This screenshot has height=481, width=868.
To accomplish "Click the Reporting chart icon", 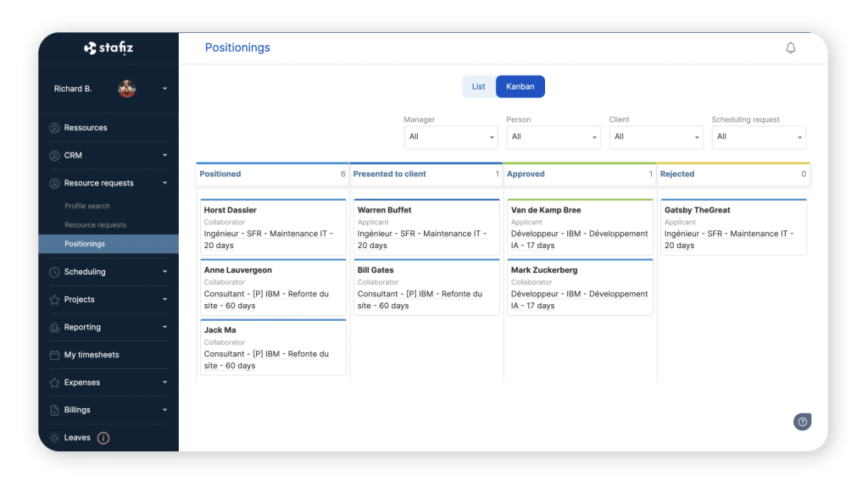I will [54, 328].
